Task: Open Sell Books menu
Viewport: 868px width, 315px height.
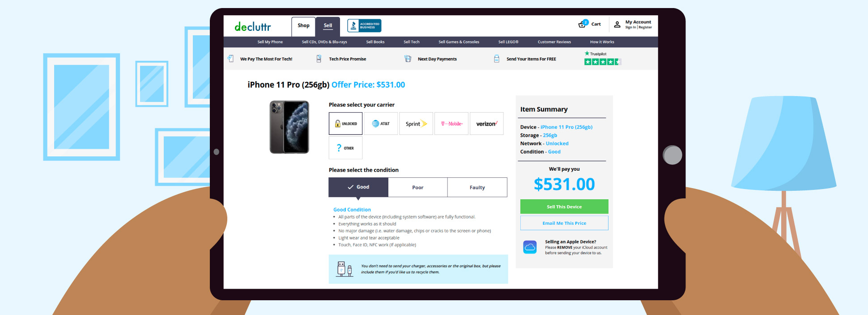Action: [x=375, y=42]
